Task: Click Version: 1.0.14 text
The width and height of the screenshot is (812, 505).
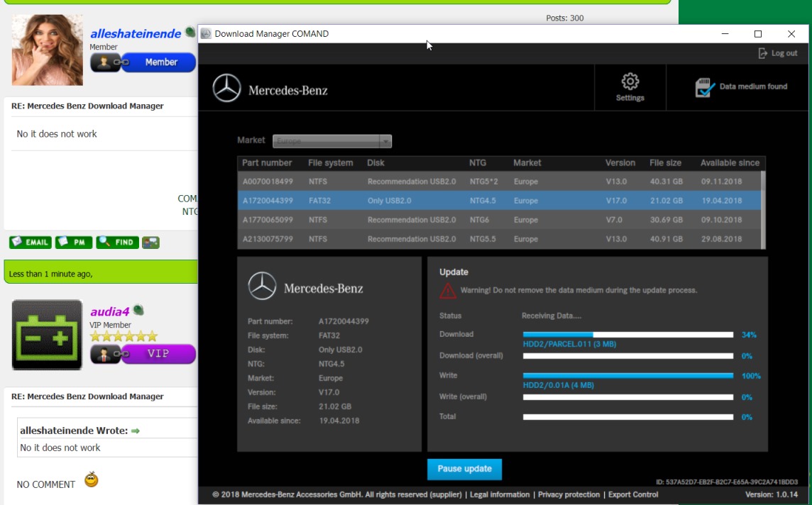Action: pyautogui.click(x=771, y=494)
